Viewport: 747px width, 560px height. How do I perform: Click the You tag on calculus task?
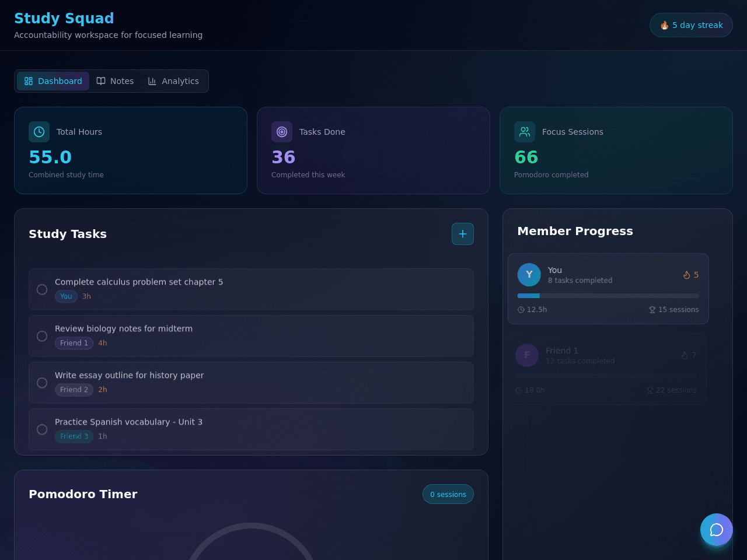(x=66, y=296)
